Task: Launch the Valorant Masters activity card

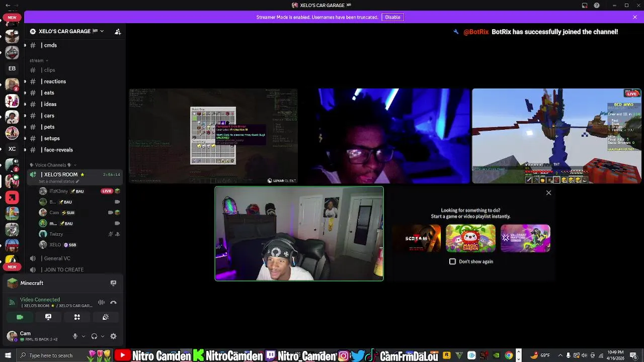Action: point(525,238)
